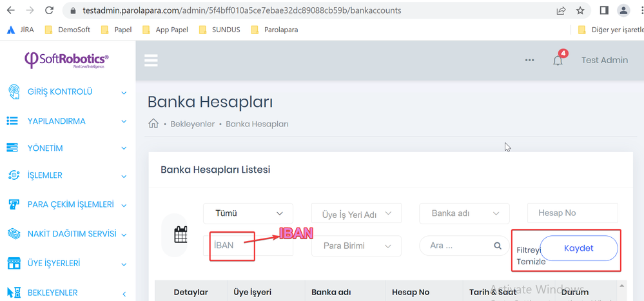The height and width of the screenshot is (301, 644).
Task: Open the App Papel bookmark folder
Action: tap(164, 30)
